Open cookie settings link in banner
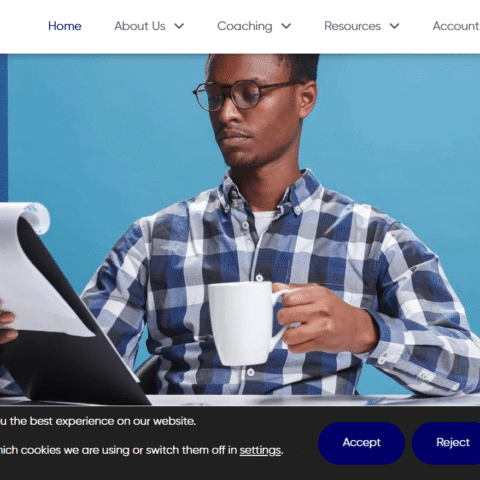 (260, 450)
